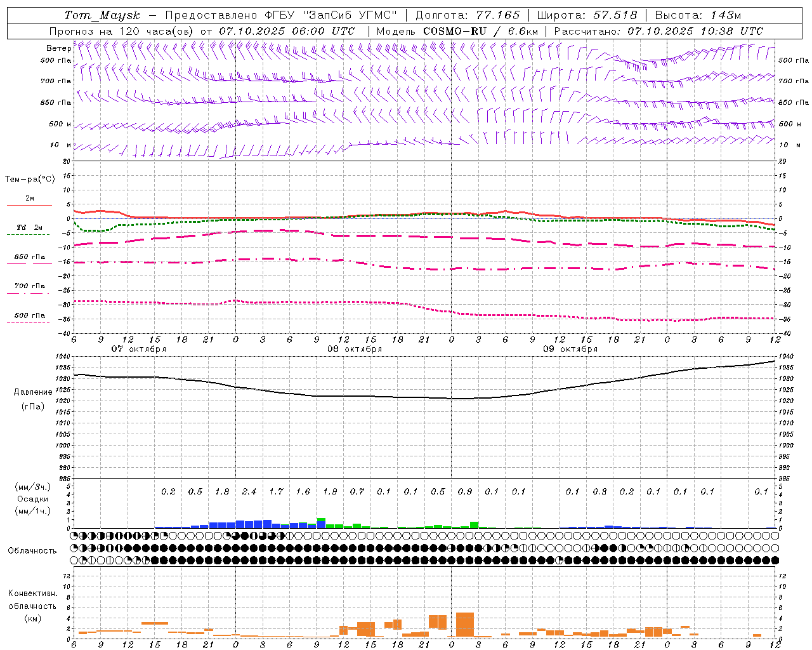The width and height of the screenshot is (812, 650).
Task: Click the station name Tom_Maysk in the header
Action: point(103,15)
